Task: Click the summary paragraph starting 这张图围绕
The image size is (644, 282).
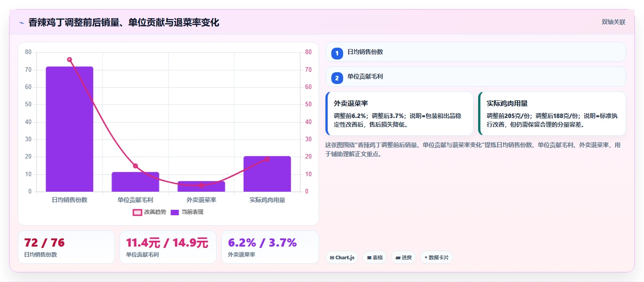Action: point(473,149)
